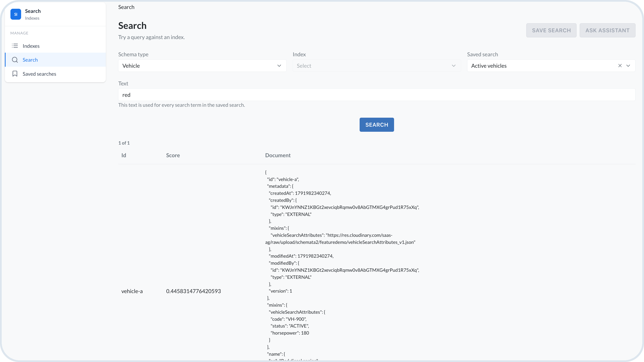Click the score value 0.4458314776420593
Screen dimensions: 644x362
click(193, 291)
